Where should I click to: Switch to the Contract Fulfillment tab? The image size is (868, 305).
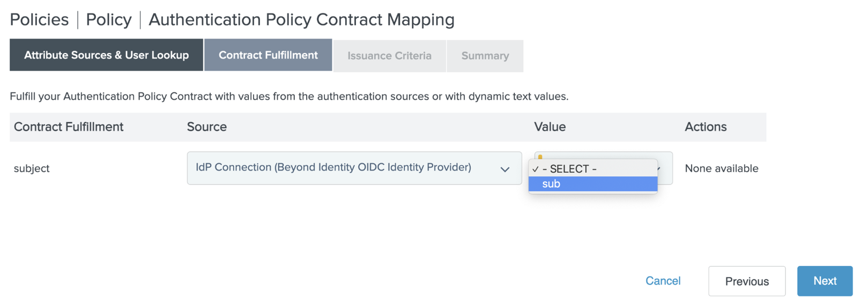pyautogui.click(x=268, y=55)
